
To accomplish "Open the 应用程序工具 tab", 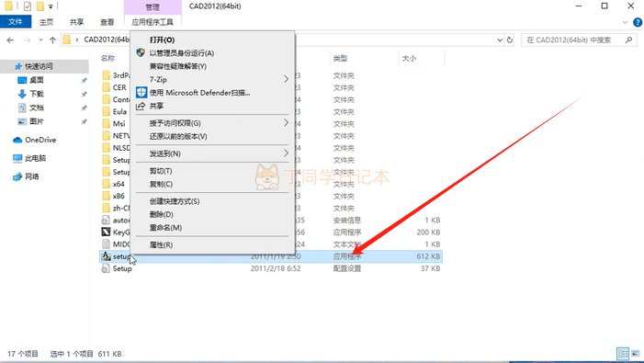I will pyautogui.click(x=153, y=22).
